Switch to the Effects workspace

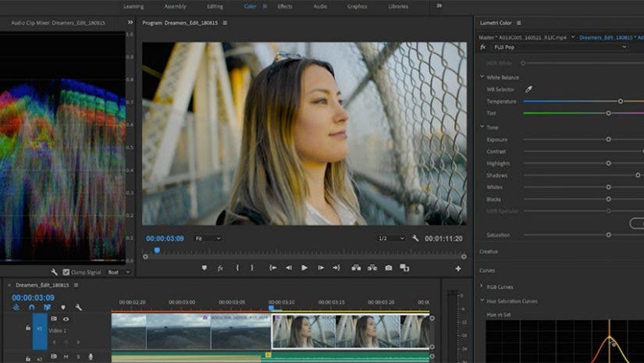coord(285,6)
